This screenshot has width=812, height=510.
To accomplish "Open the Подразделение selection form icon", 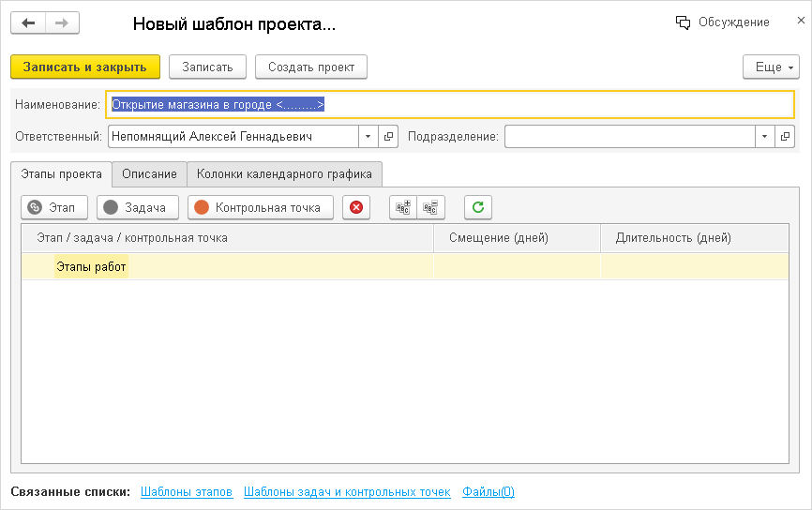I will pyautogui.click(x=786, y=137).
